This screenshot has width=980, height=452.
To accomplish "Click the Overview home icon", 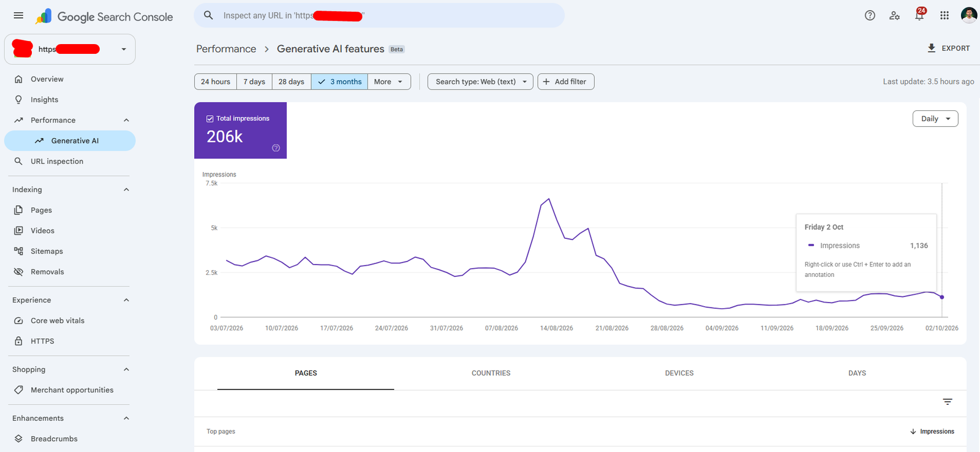I will point(18,79).
